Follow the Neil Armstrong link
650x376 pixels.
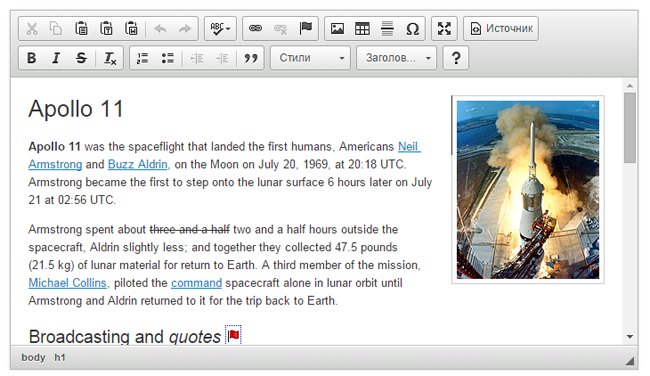coord(409,147)
